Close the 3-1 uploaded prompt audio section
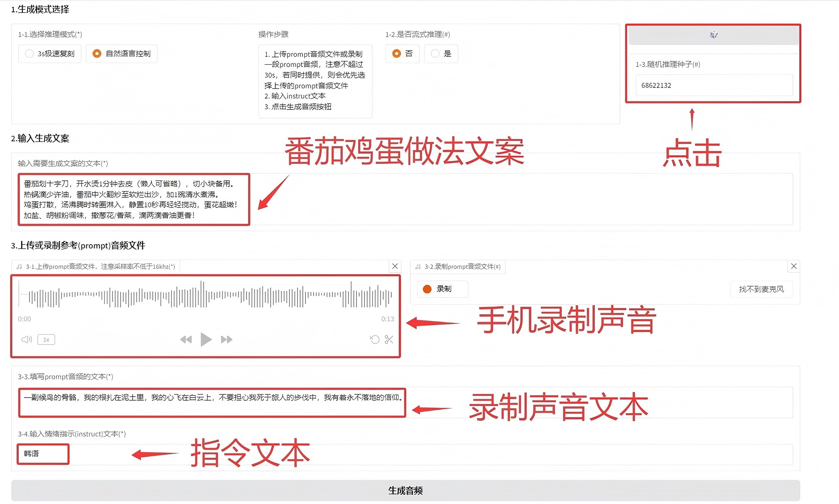This screenshot has width=839, height=504. 395,266
